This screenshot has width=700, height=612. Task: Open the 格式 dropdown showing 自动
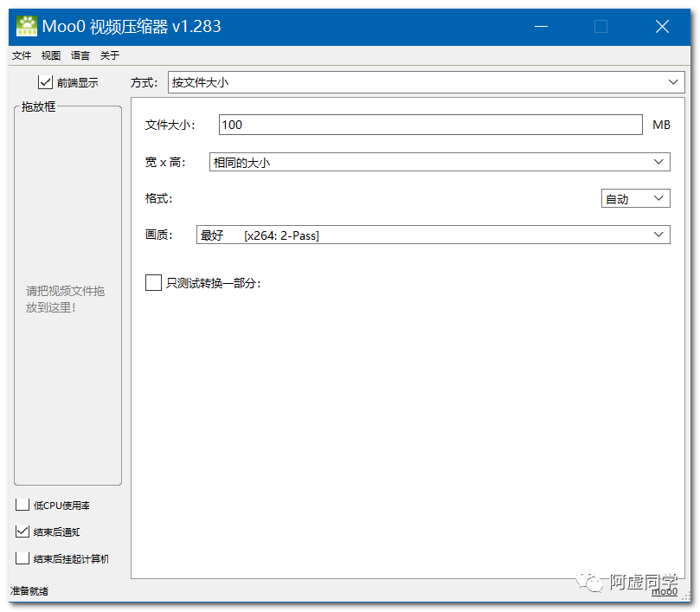pos(636,198)
